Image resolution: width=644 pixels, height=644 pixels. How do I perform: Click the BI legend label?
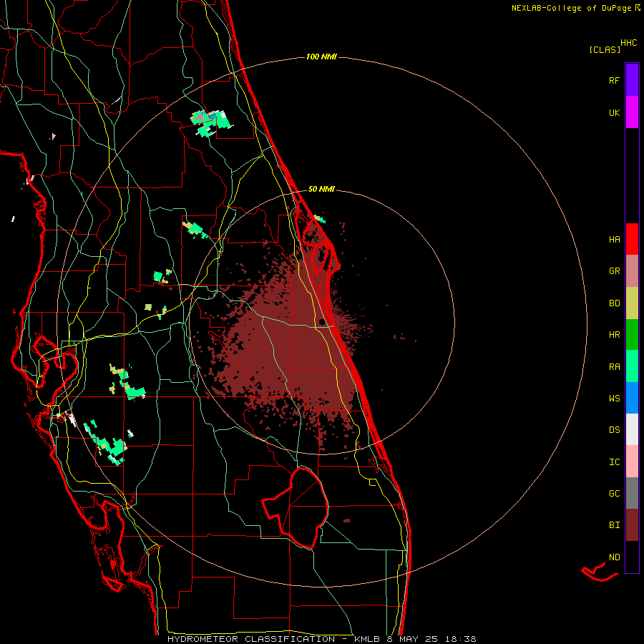(615, 525)
